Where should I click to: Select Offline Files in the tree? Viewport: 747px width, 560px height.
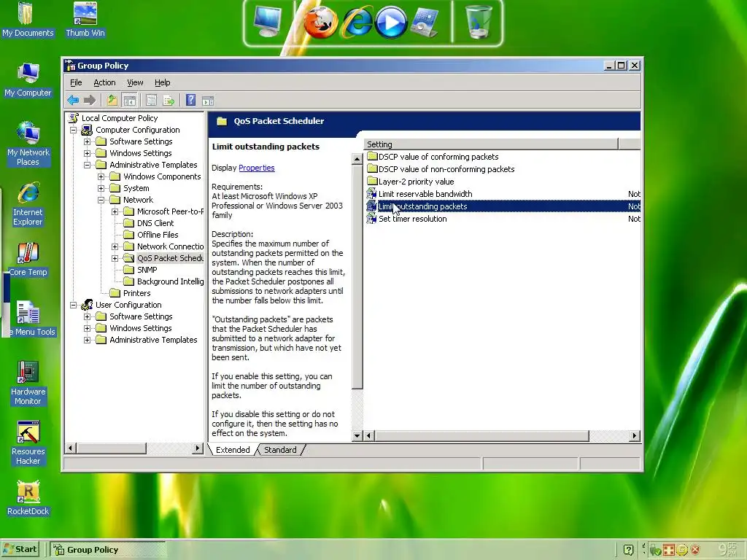pos(158,235)
